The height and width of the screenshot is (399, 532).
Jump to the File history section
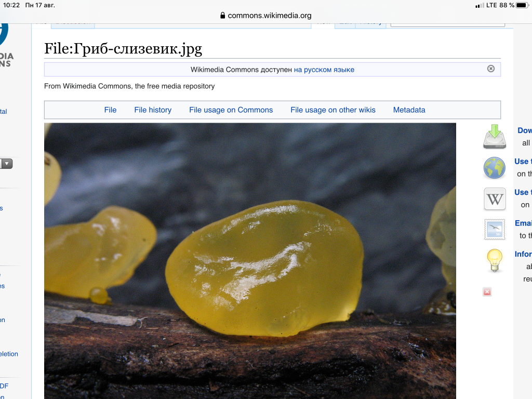(x=153, y=110)
